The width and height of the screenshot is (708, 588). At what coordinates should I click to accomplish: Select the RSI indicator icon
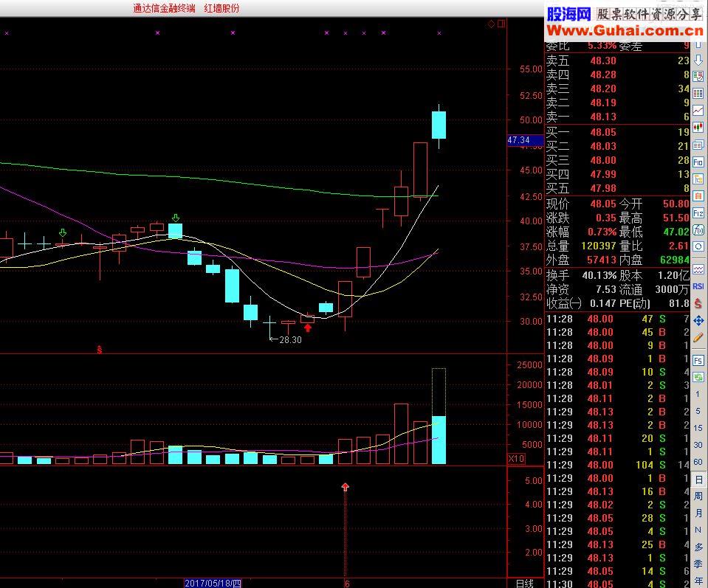[698, 286]
